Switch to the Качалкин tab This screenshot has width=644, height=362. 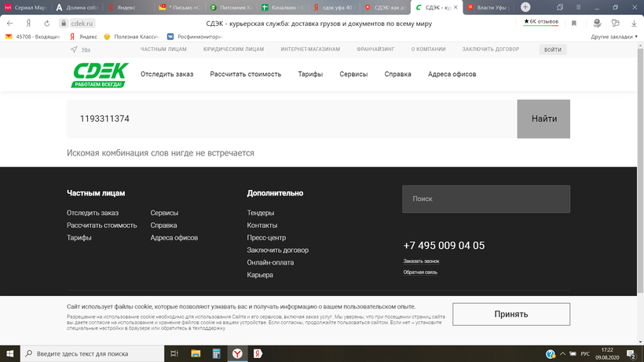click(283, 7)
